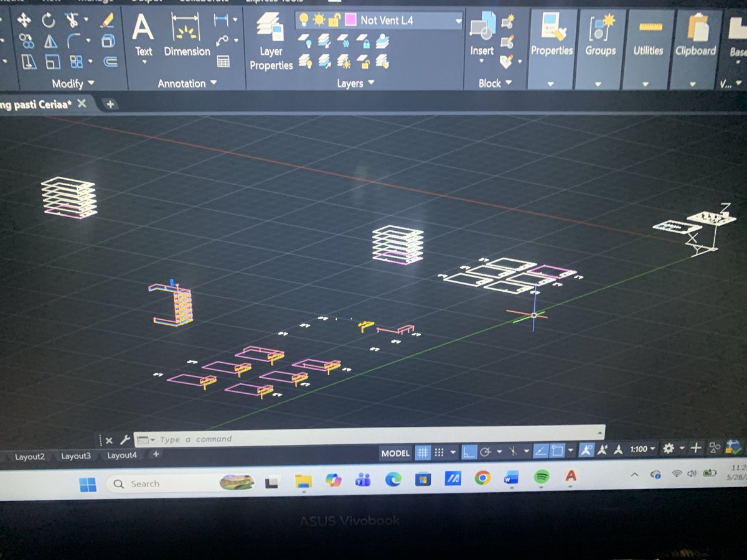This screenshot has width=747, height=560.
Task: Open a new drawing tab with plus
Action: tap(110, 104)
